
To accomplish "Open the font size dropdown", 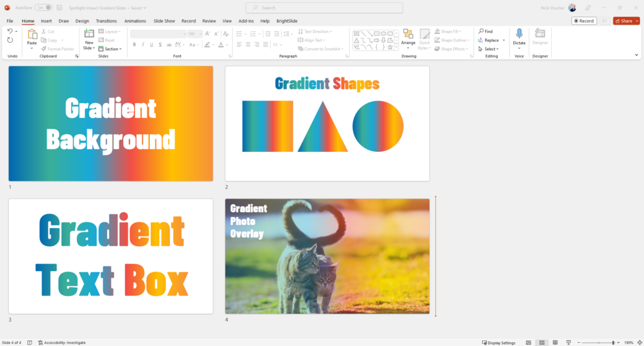I will click(200, 34).
